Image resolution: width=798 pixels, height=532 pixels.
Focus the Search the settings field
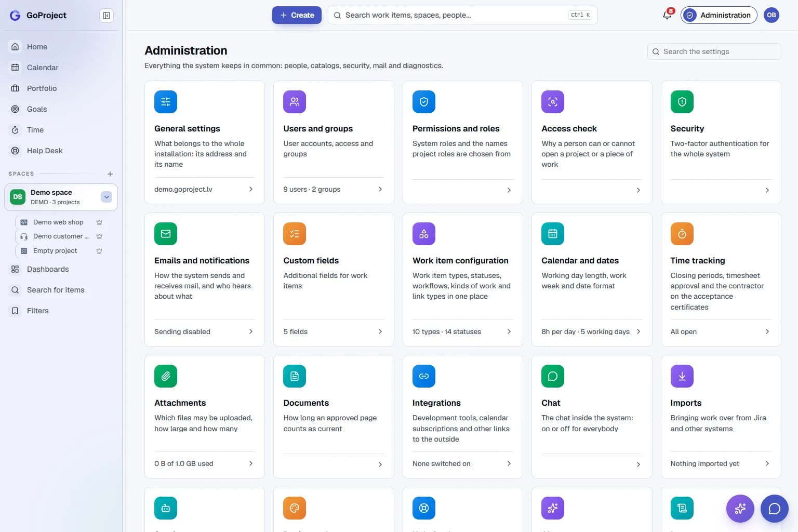714,51
